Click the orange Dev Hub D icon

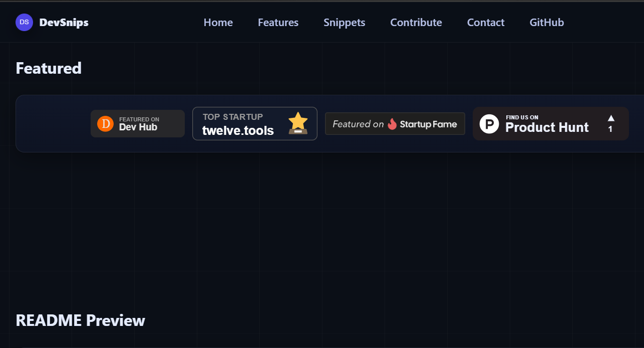(106, 123)
